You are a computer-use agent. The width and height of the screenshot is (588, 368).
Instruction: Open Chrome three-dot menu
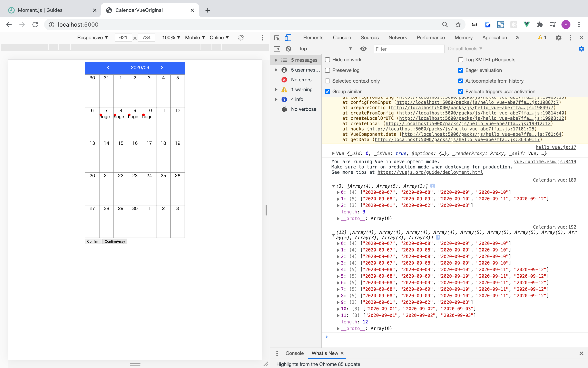point(579,25)
